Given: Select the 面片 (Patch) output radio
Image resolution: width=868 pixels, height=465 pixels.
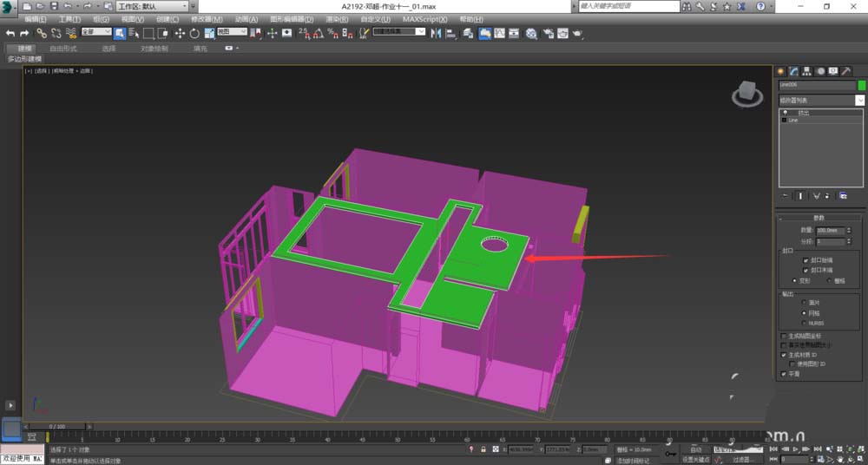Looking at the screenshot, I should [804, 303].
